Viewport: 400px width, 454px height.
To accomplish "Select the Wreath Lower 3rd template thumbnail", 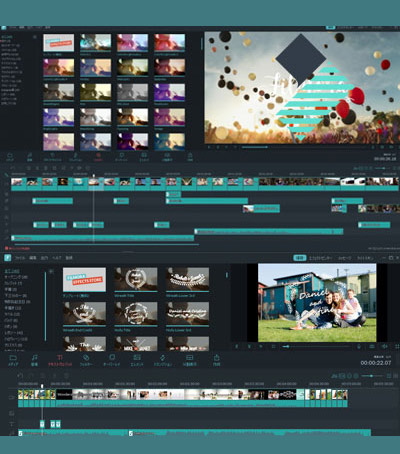I will pos(188,279).
